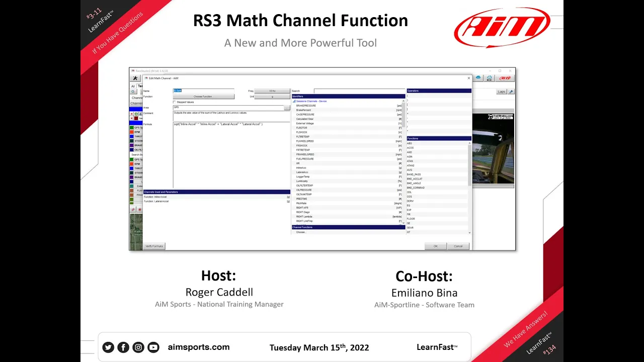Click the ECU cloud toolbar icon
The height and width of the screenshot is (362, 644).
pos(489,78)
